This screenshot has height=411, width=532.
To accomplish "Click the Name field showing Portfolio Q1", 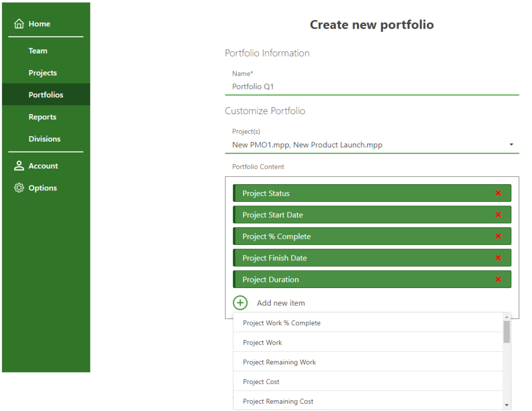I will [x=372, y=86].
